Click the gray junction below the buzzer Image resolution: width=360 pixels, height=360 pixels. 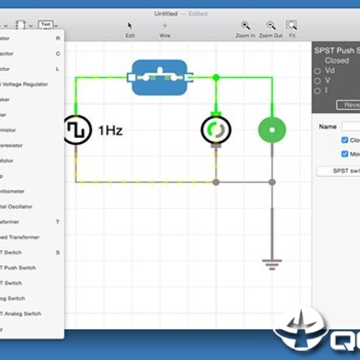[272, 182]
